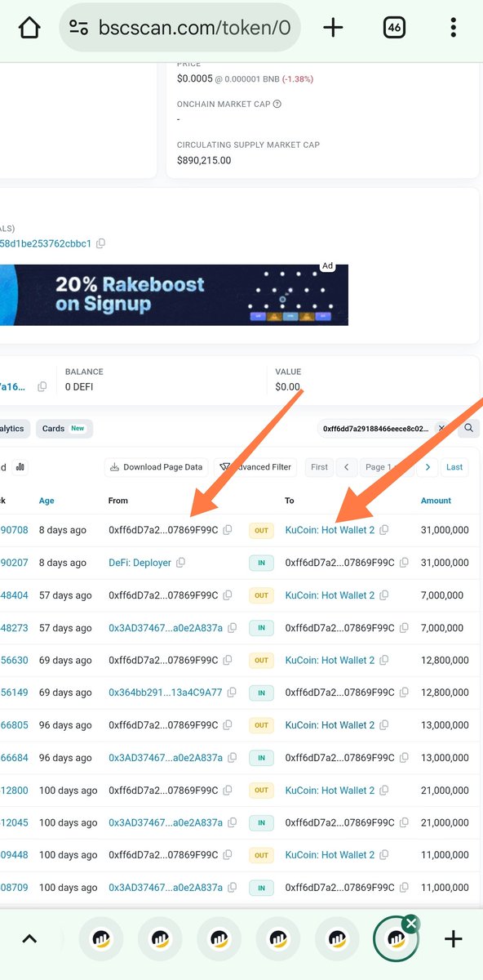Click Download Page Data button

pos(157,467)
